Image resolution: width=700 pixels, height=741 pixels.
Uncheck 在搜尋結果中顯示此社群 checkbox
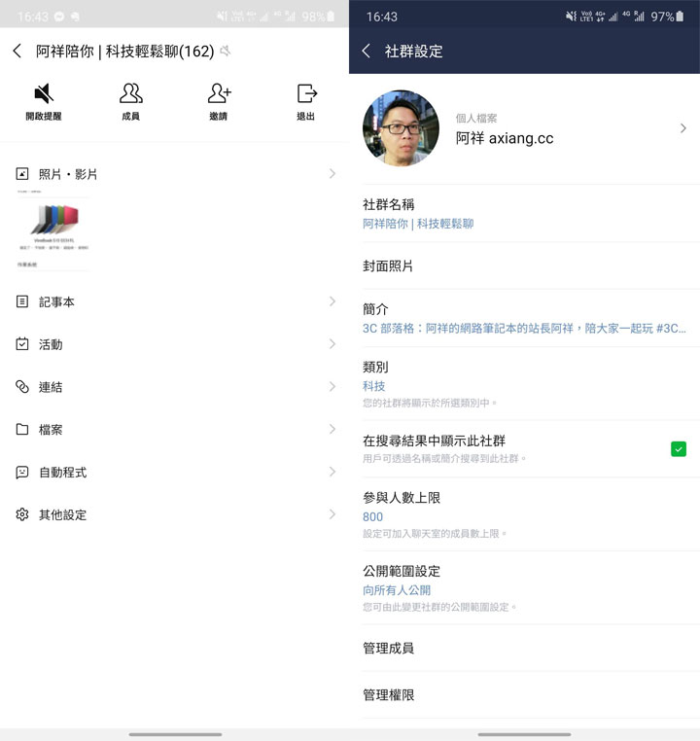(x=679, y=449)
